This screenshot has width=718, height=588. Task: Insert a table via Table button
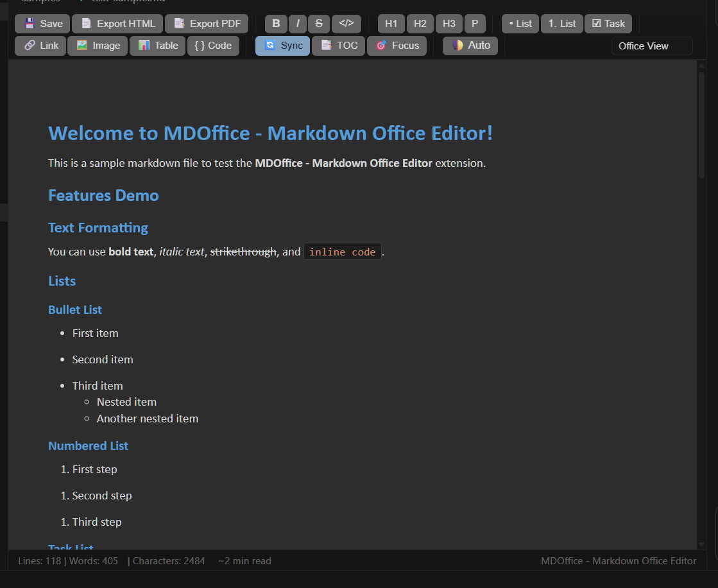pyautogui.click(x=157, y=46)
